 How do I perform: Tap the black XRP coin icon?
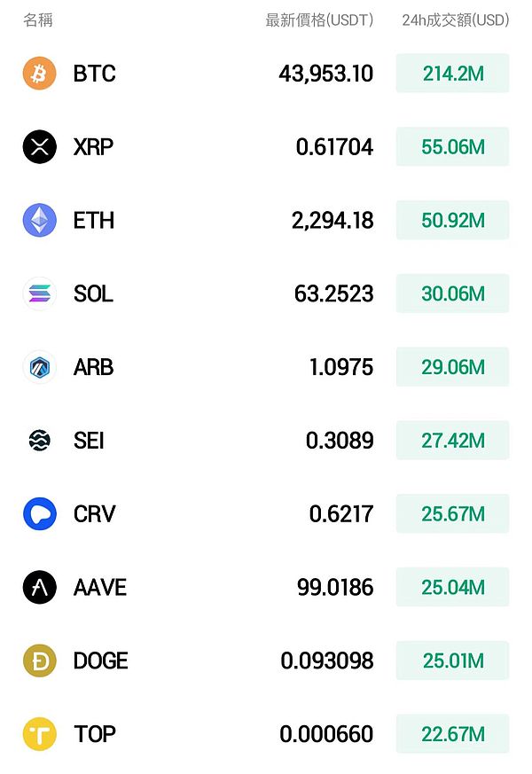(39, 147)
